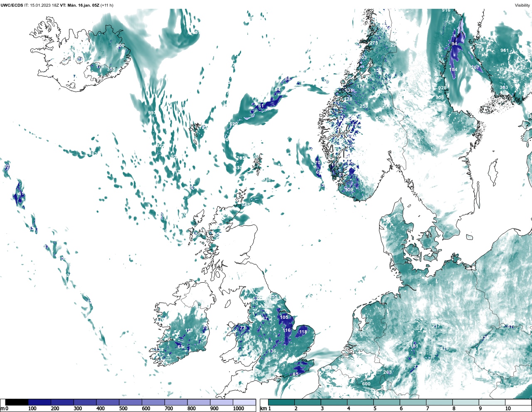The height and width of the screenshot is (412, 532).
Task: Click the '217' value over Germany
Action: 436,326
